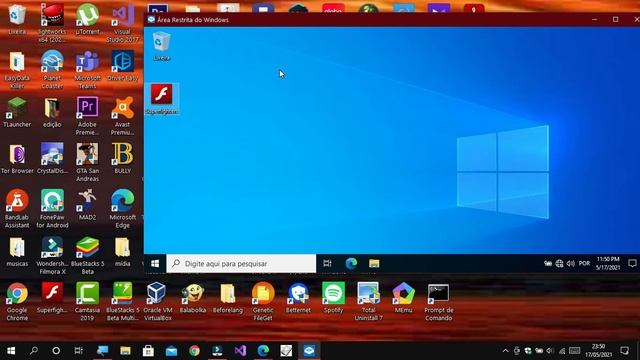Open the host Windows Start button
The image size is (640, 360).
click(11, 351)
